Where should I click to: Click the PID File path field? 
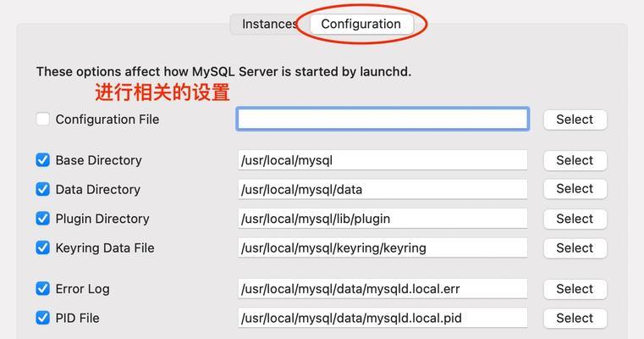(383, 318)
